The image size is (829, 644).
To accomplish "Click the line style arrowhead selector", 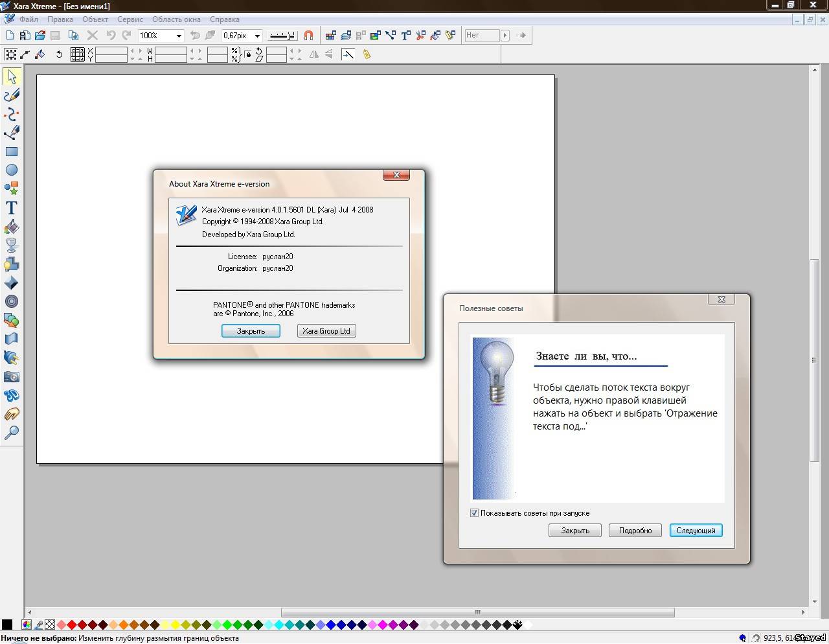I will [x=282, y=35].
